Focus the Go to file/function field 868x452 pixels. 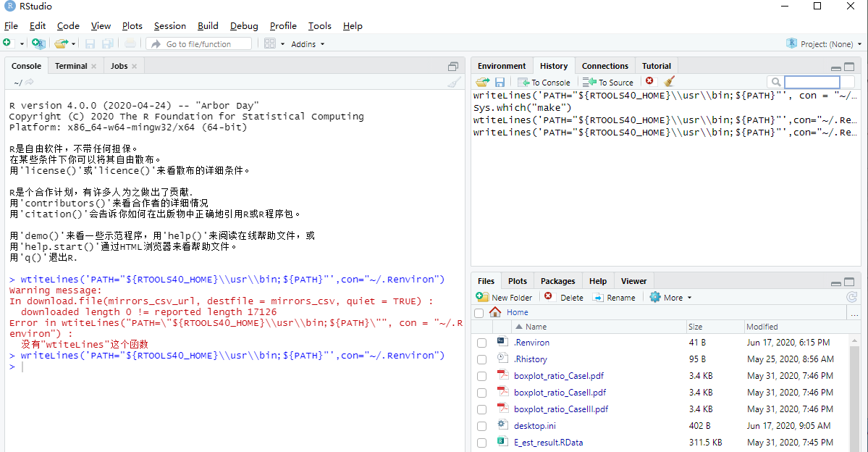point(199,43)
